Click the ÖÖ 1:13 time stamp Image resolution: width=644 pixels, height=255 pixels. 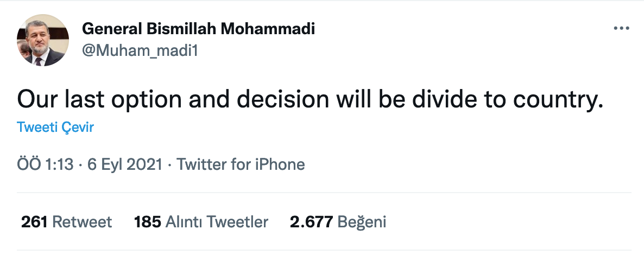pyautogui.click(x=45, y=164)
